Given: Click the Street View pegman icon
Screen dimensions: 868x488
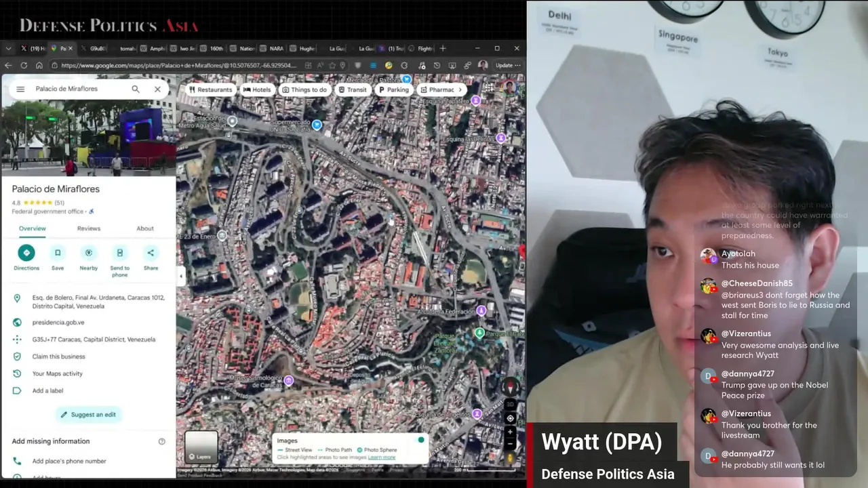Looking at the screenshot, I should (x=511, y=459).
